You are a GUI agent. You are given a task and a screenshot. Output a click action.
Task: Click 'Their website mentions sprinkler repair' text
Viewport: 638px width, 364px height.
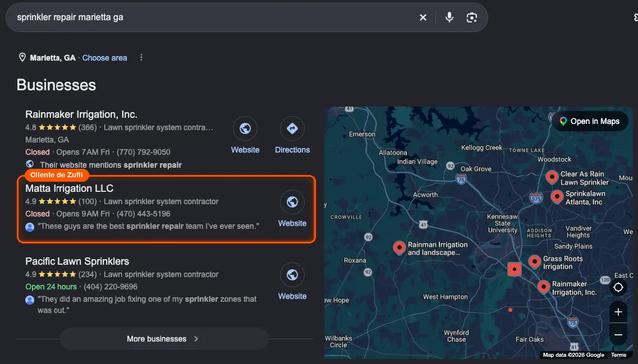coord(111,165)
